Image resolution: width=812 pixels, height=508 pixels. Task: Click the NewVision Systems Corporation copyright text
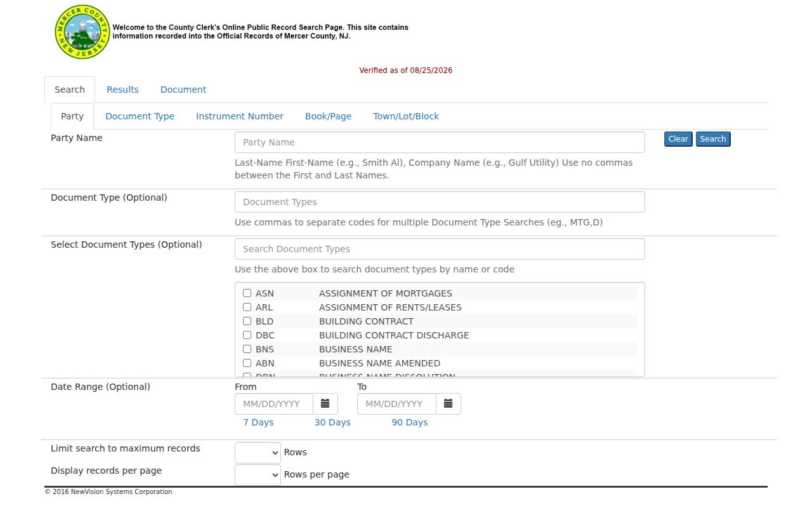click(x=108, y=491)
